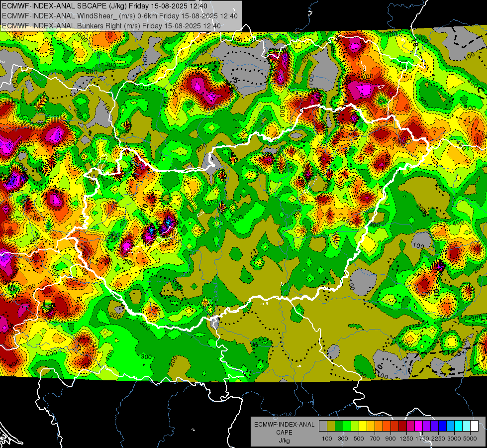Click the white legend swatch above 5000
The image size is (487, 448).
474,426
